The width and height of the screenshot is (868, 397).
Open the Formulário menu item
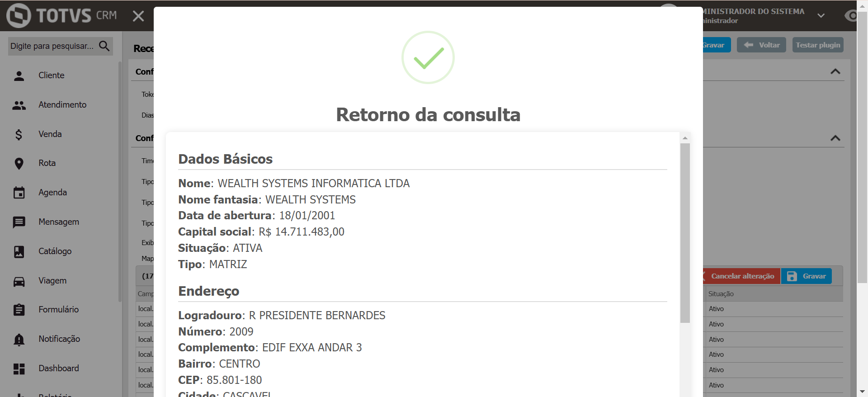(58, 310)
